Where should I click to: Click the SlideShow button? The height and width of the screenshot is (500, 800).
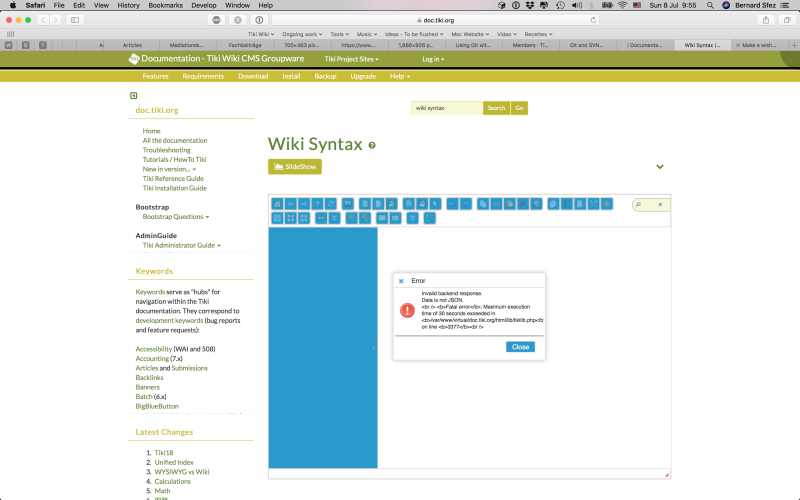295,167
